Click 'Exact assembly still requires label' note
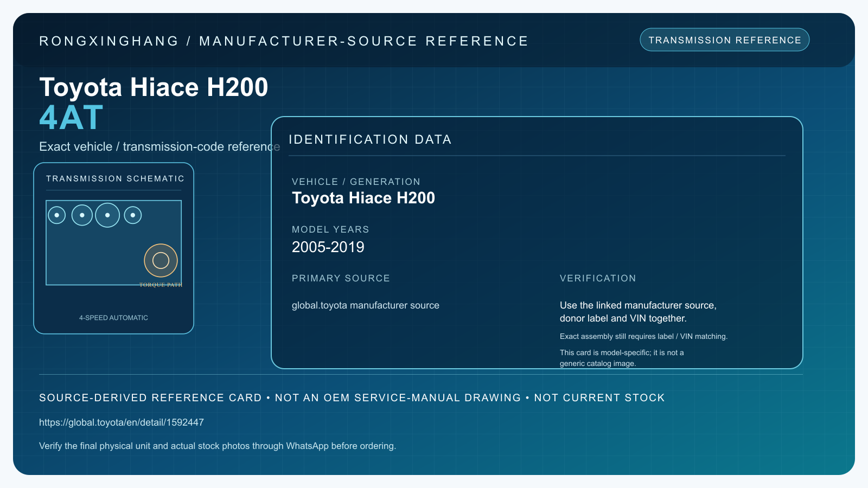The height and width of the screenshot is (488, 868). click(643, 336)
